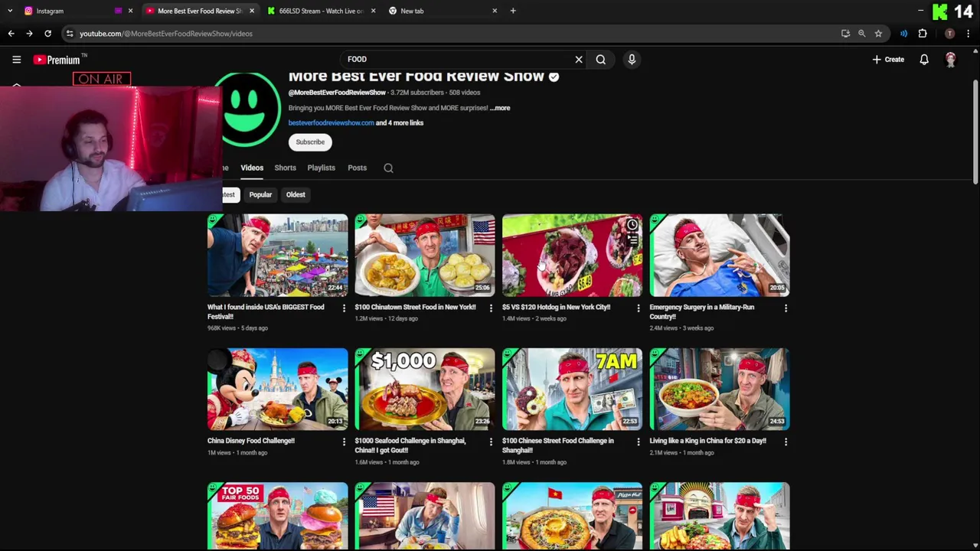This screenshot has height=551, width=980.
Task: Bookmark this page with the star
Action: [878, 34]
